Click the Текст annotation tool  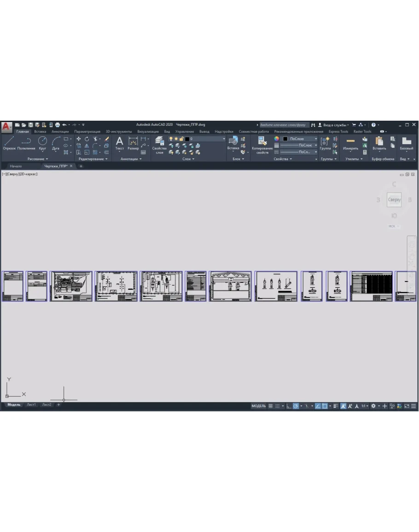(119, 143)
